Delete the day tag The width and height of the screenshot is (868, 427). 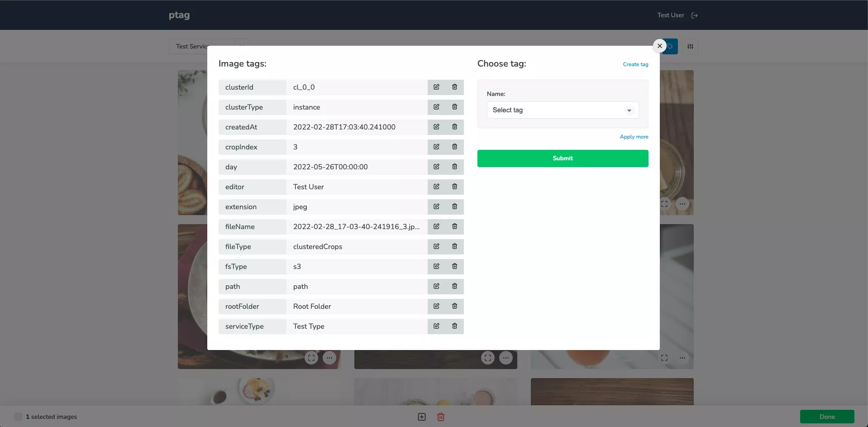(454, 167)
